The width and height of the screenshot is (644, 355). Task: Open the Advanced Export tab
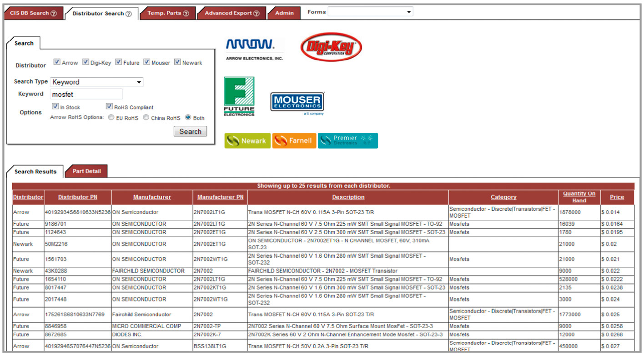point(232,13)
